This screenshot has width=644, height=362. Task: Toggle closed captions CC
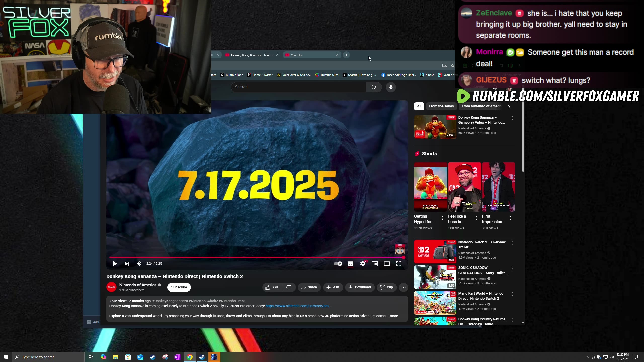[x=350, y=264]
